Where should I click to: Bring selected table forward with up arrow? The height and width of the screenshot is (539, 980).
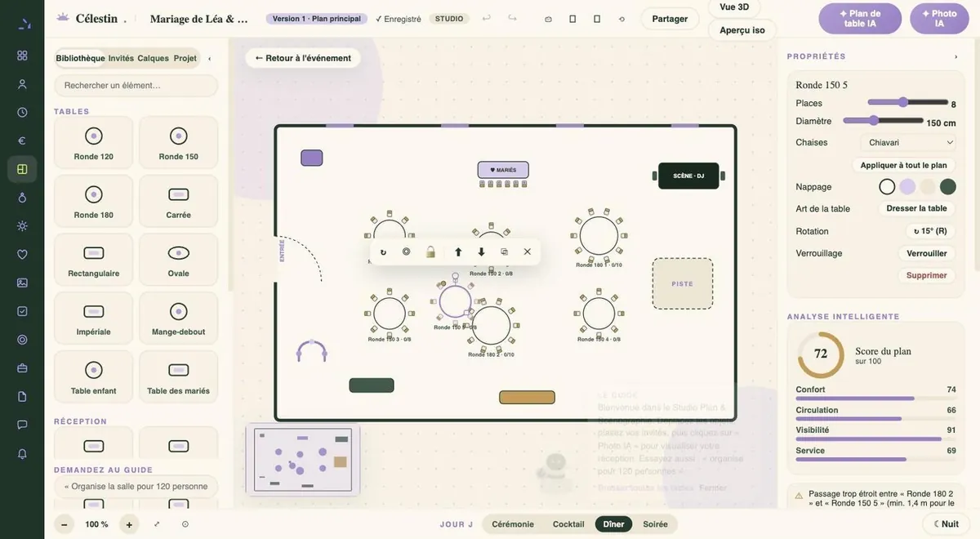pyautogui.click(x=458, y=252)
